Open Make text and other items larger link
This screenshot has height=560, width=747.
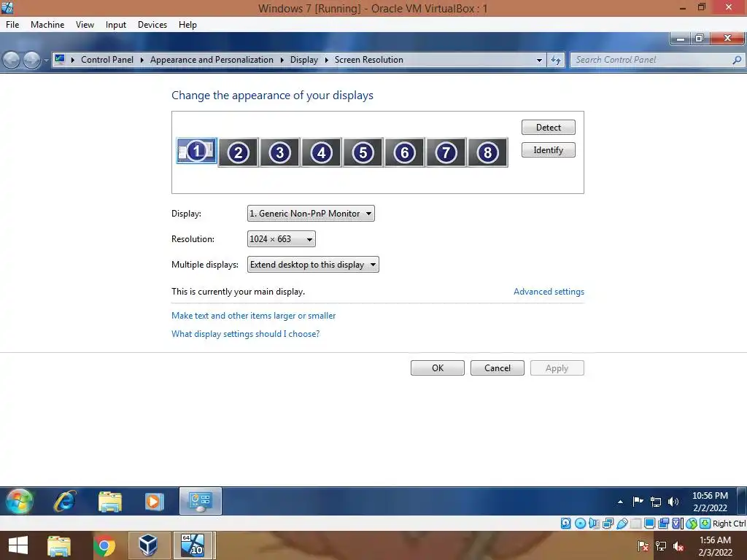point(253,316)
